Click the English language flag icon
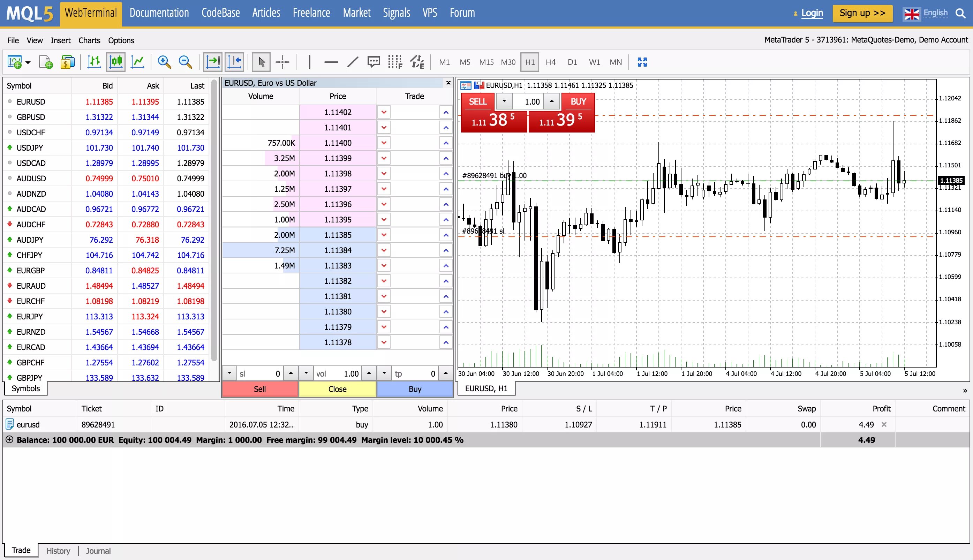 click(x=912, y=14)
